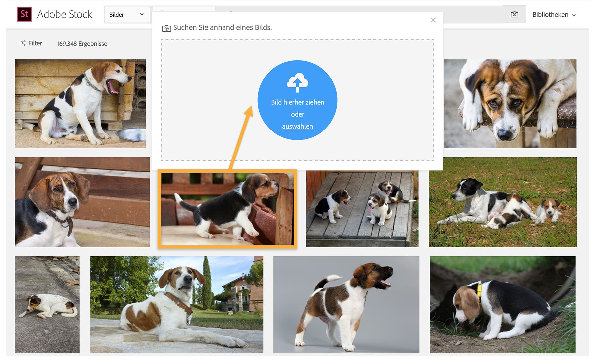Open the white-brown dog lying in garden photo
596x364 pixels.
[x=177, y=304]
